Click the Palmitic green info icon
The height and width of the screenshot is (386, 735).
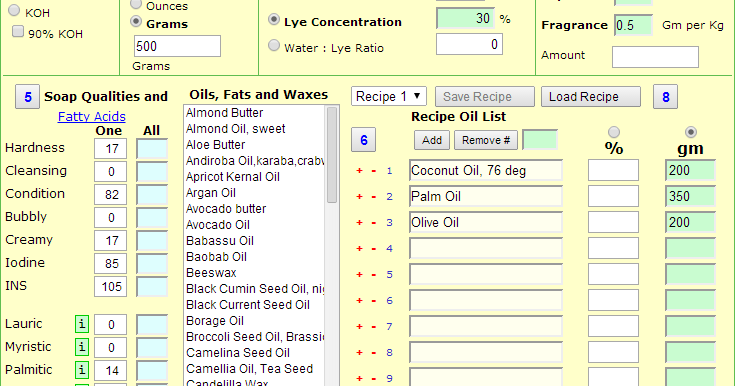(x=82, y=370)
